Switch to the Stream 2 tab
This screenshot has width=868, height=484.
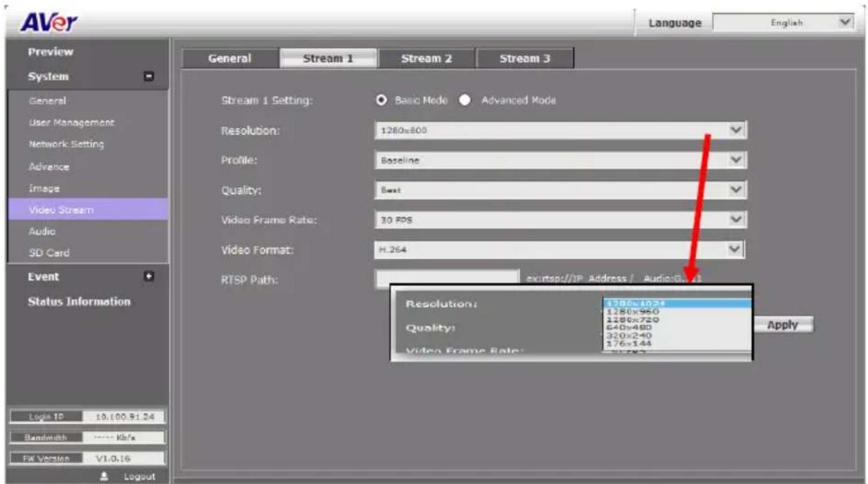click(x=426, y=59)
